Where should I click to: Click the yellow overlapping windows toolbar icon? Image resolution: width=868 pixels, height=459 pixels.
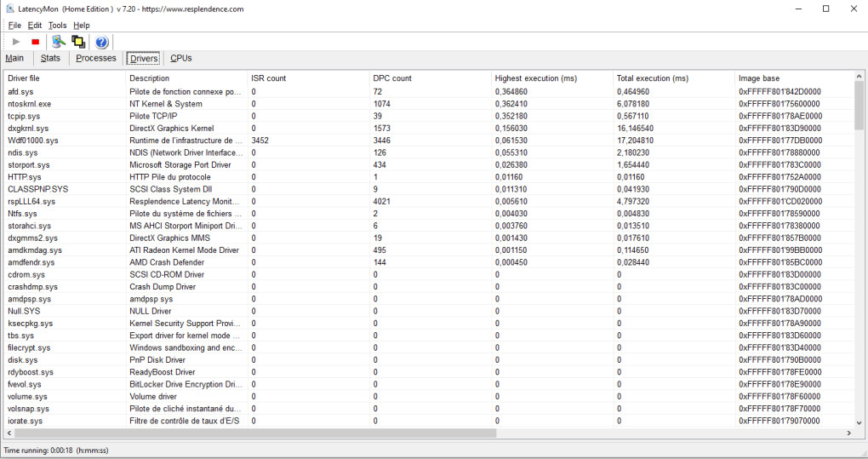(78, 42)
